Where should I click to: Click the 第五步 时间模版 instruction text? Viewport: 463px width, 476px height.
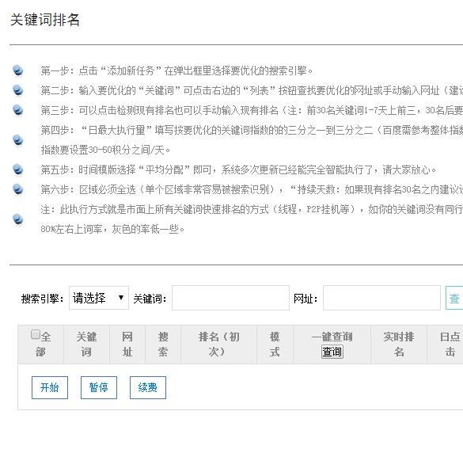click(238, 169)
